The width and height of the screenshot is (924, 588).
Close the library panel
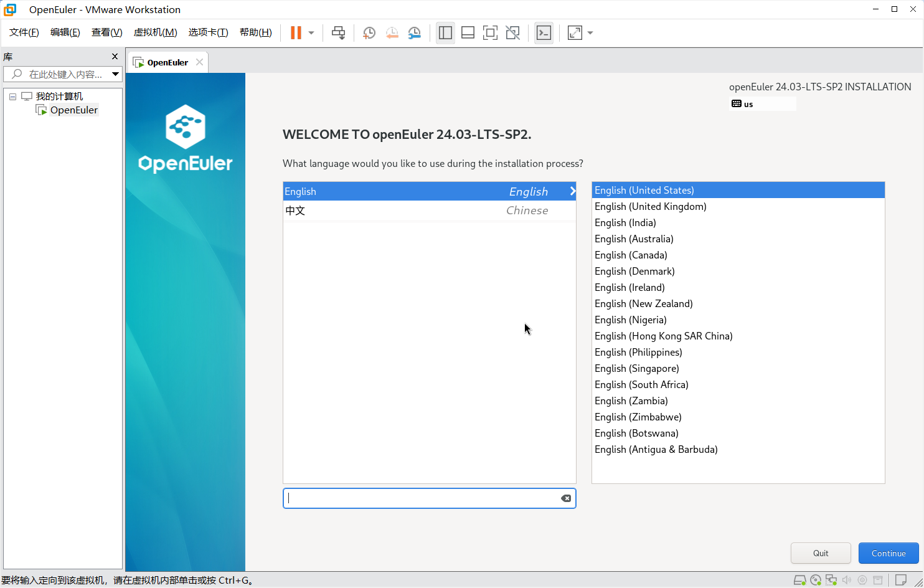coord(115,57)
